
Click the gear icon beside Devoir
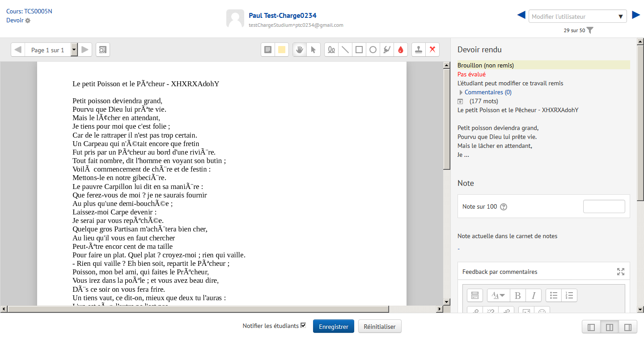coord(28,21)
